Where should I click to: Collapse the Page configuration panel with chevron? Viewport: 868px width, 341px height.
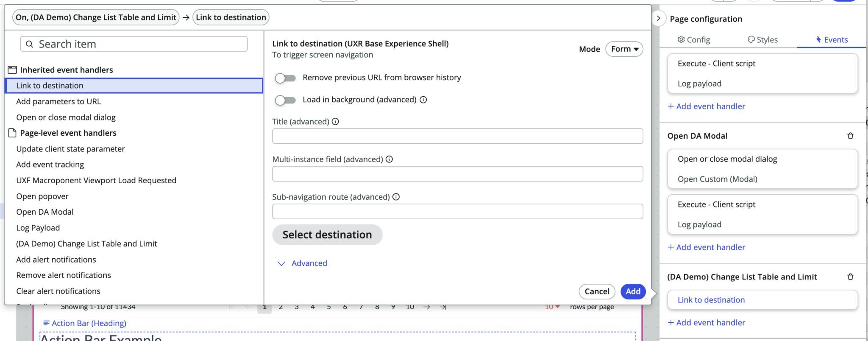[659, 18]
